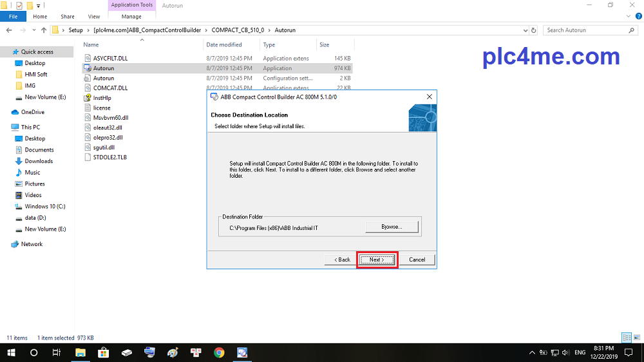Click Setup in the breadcrumb path
This screenshot has width=644, height=362.
75,30
